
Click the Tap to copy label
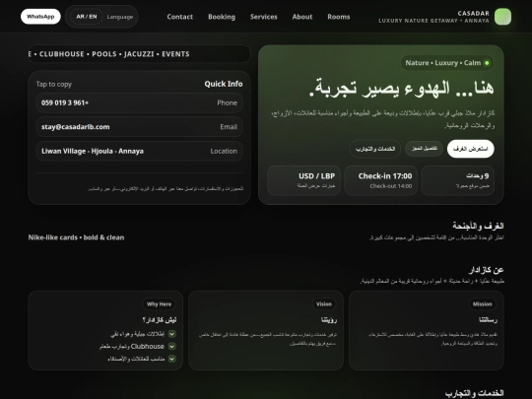tap(54, 84)
